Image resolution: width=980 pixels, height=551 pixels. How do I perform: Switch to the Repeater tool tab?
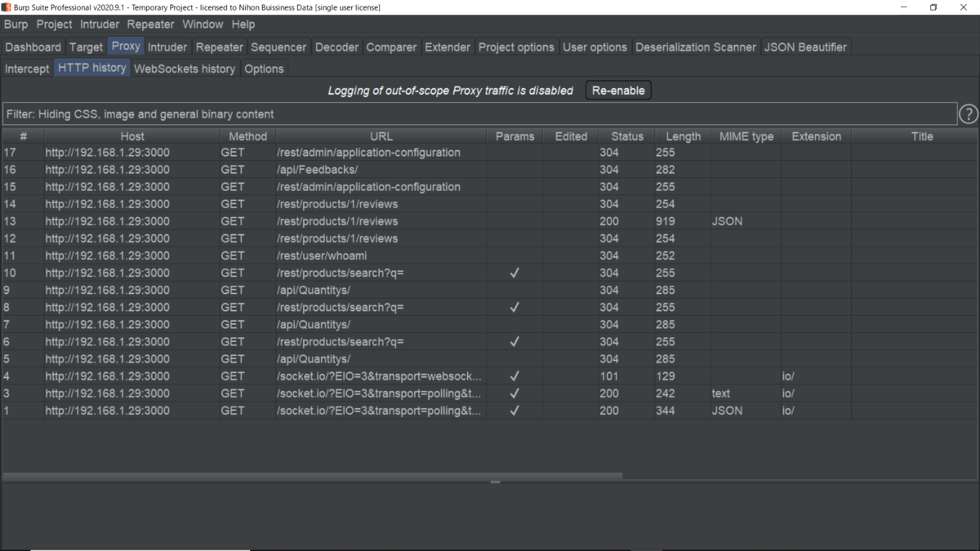pos(220,47)
